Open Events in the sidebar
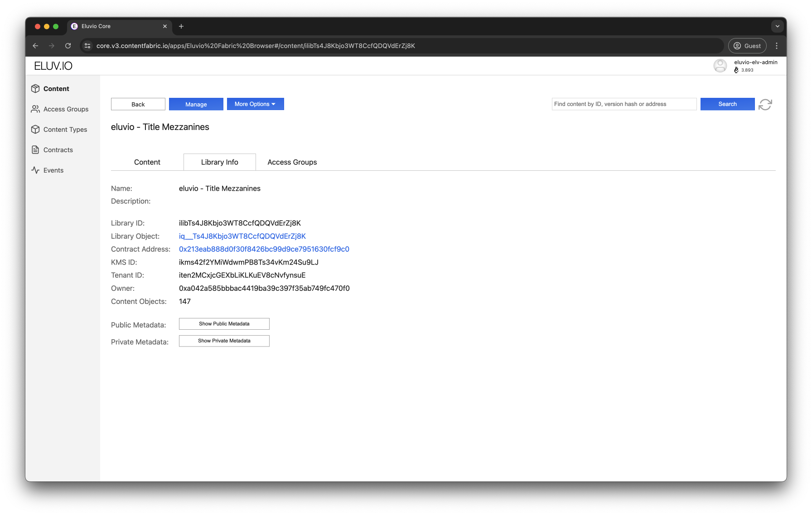The image size is (812, 515). (53, 170)
